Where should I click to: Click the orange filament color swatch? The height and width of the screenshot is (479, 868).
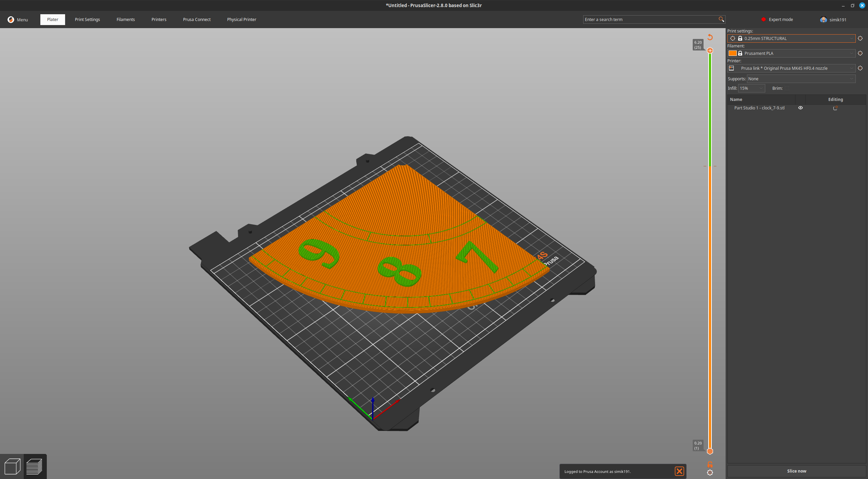click(x=732, y=53)
